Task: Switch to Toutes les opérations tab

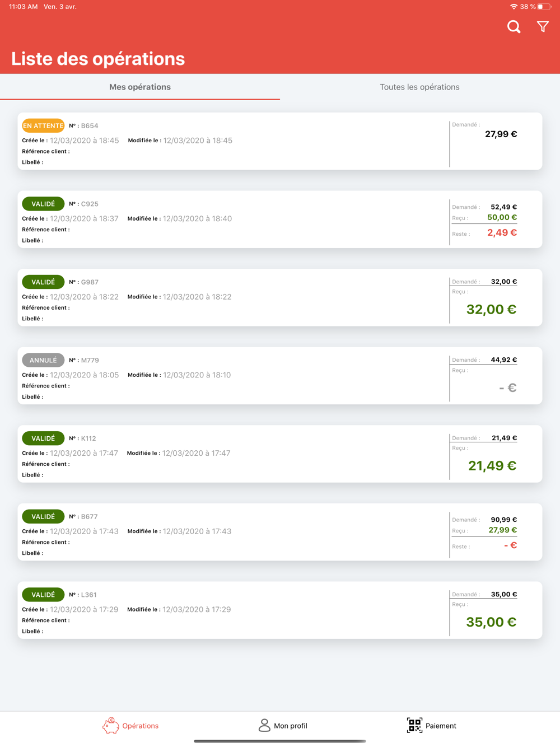Action: click(420, 87)
